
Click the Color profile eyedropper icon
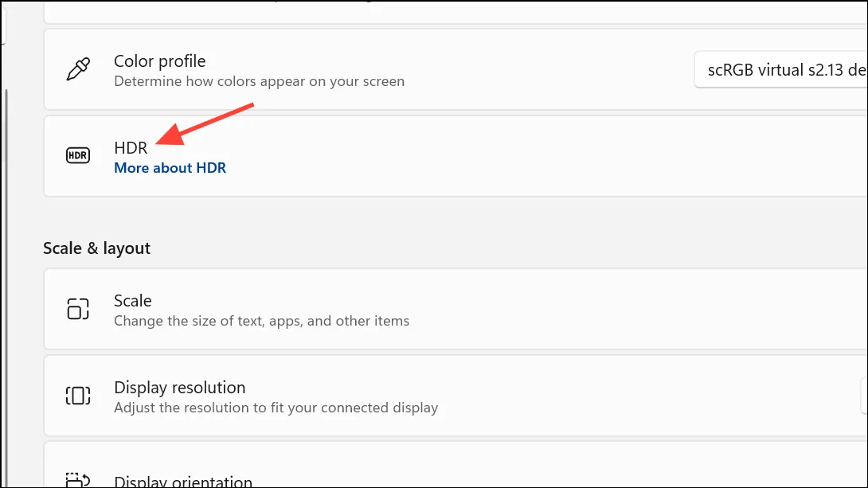click(x=78, y=69)
